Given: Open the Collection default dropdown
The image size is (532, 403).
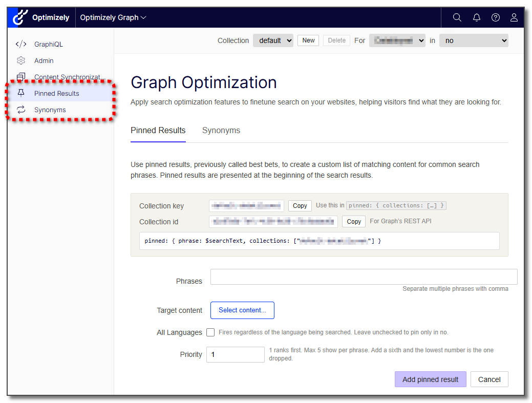Looking at the screenshot, I should click(273, 40).
